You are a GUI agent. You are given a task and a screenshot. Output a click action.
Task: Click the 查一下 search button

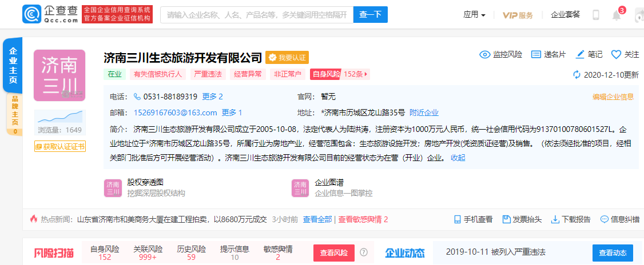(370, 15)
